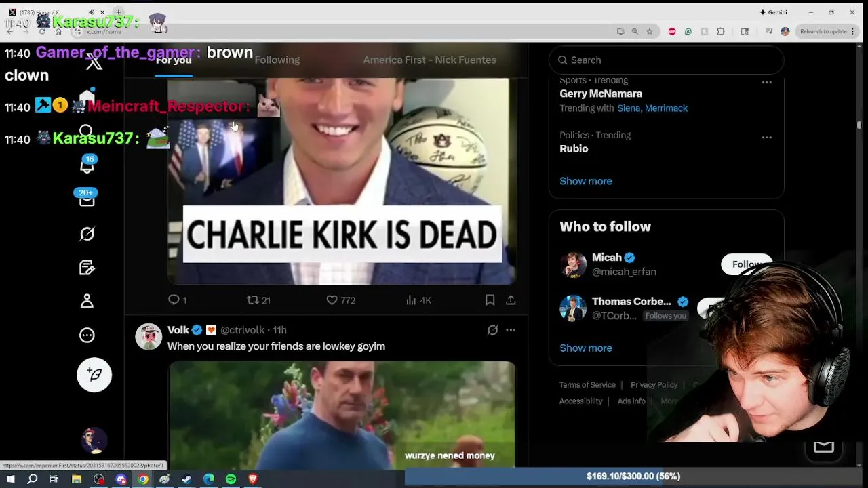Image resolution: width=868 pixels, height=488 pixels.
Task: Open the Gerry McNamara trending topic
Action: [x=601, y=94]
